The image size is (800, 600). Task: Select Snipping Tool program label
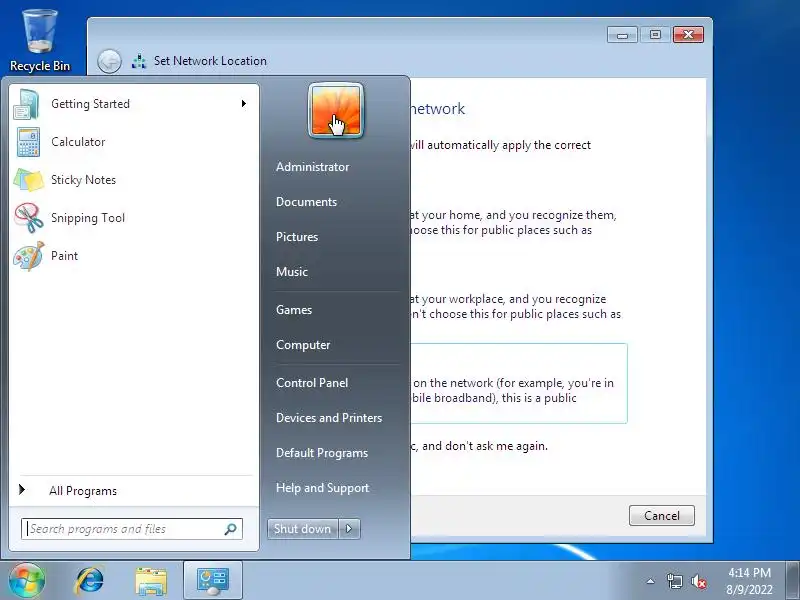88,218
